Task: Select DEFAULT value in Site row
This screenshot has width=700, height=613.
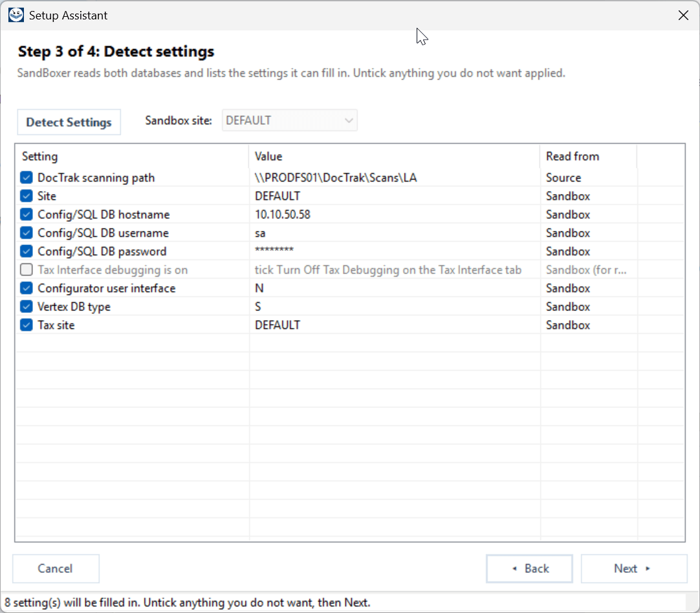Action: 278,196
